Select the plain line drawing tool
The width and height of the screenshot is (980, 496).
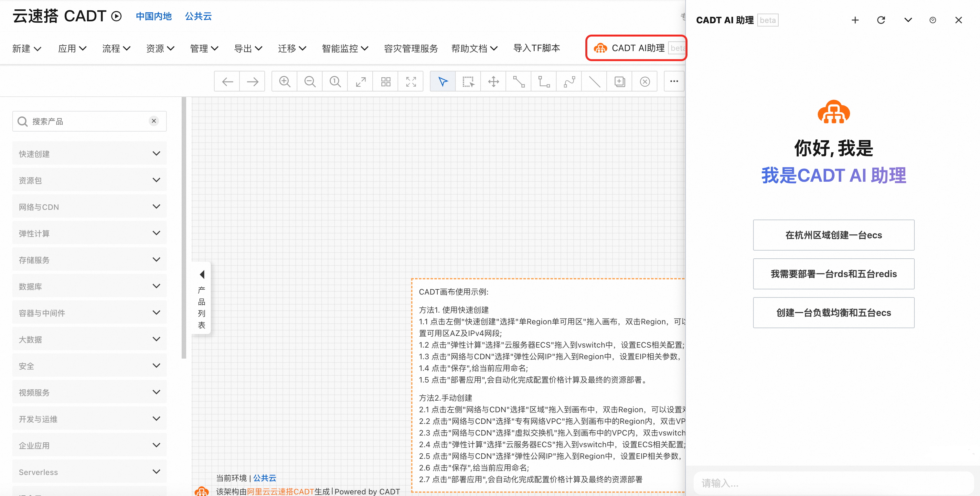click(x=594, y=81)
